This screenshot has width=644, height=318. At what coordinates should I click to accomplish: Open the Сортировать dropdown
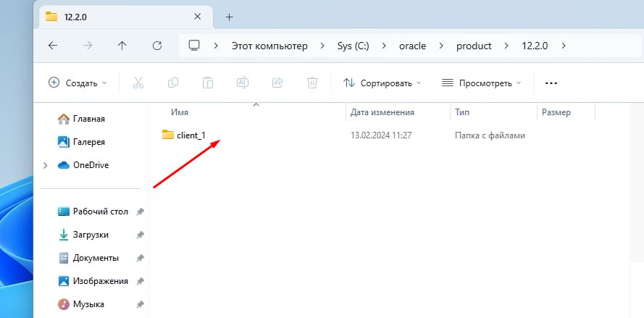382,83
